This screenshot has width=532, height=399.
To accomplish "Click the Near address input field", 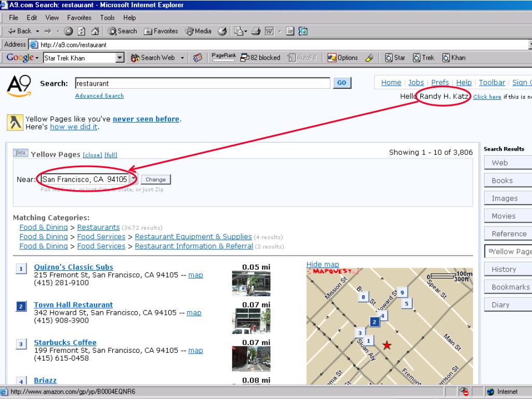I will (x=85, y=179).
